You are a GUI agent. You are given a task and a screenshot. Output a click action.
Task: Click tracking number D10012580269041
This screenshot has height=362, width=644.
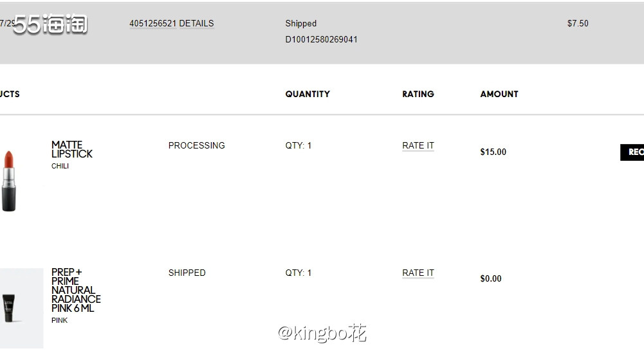pyautogui.click(x=321, y=39)
